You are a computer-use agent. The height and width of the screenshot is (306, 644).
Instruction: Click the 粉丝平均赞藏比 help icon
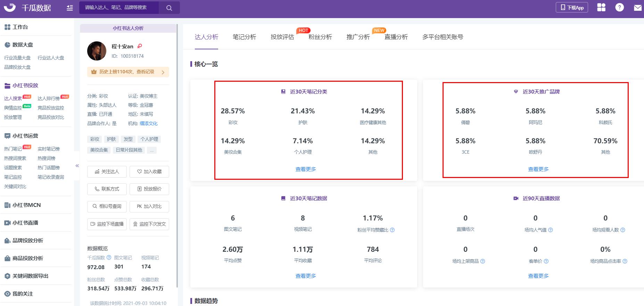(x=392, y=230)
